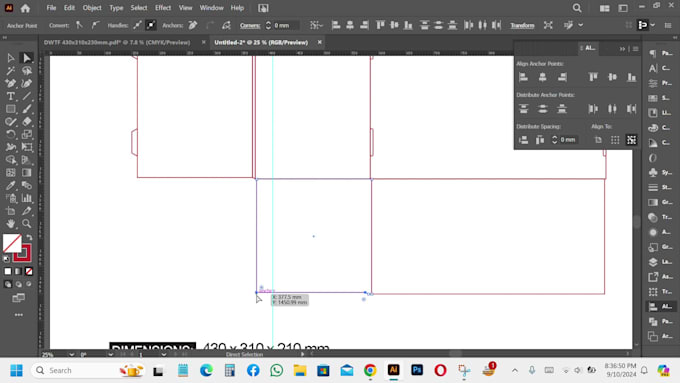Cut path at selected anchor points
Screen dimensions: 680x383
226,25
